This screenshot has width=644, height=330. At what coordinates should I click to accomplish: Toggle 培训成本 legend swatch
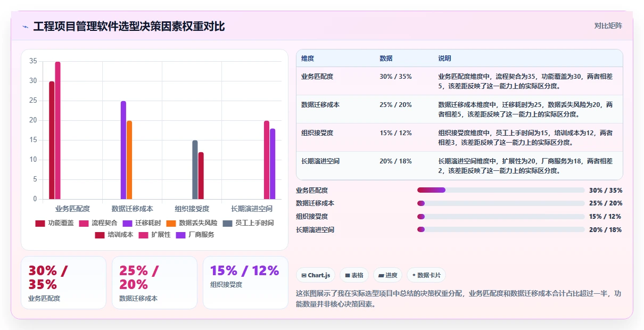[100, 235]
